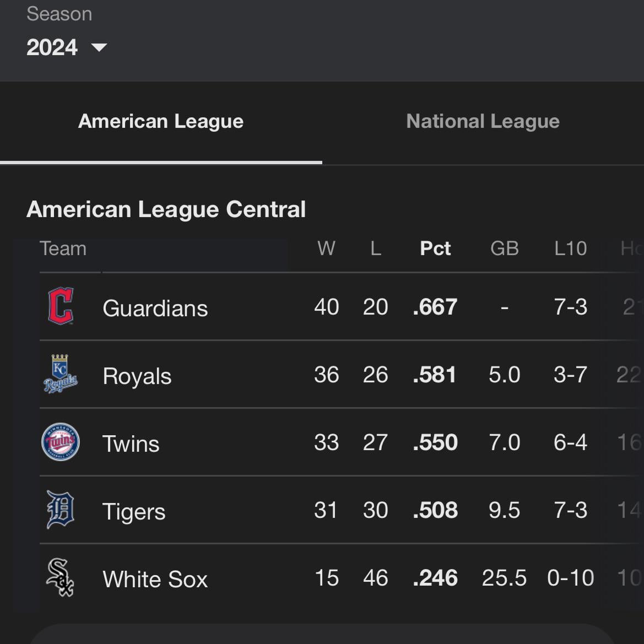This screenshot has height=644, width=644.
Task: Click the Guardians team logo
Action: pos(61,306)
